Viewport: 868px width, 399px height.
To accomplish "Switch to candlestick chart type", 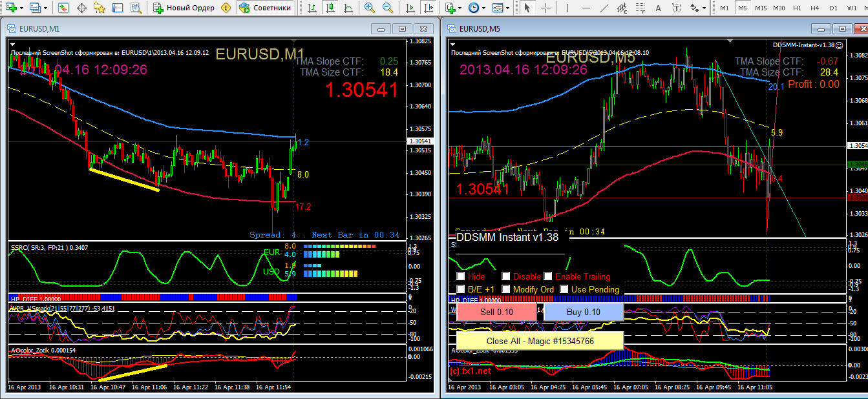I will 330,8.
